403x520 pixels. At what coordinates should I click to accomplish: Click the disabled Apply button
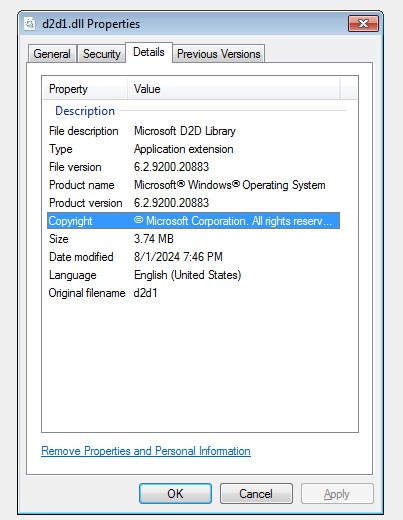coord(337,494)
